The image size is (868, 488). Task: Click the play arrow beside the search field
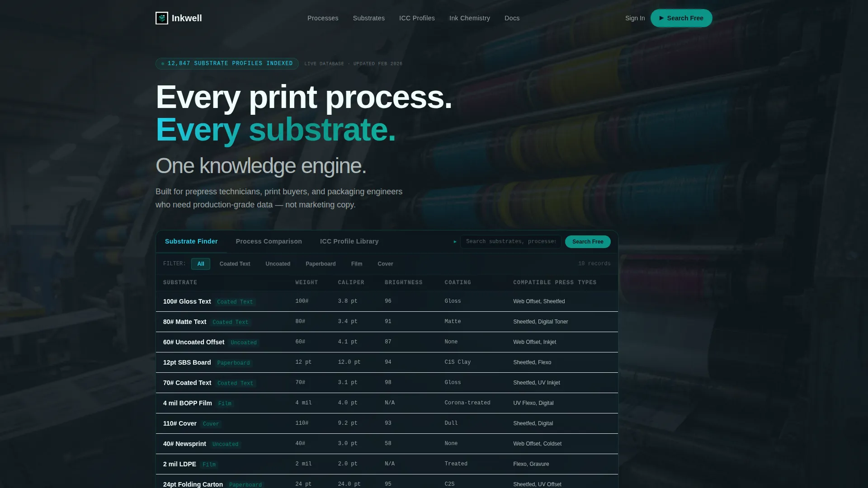tap(455, 242)
